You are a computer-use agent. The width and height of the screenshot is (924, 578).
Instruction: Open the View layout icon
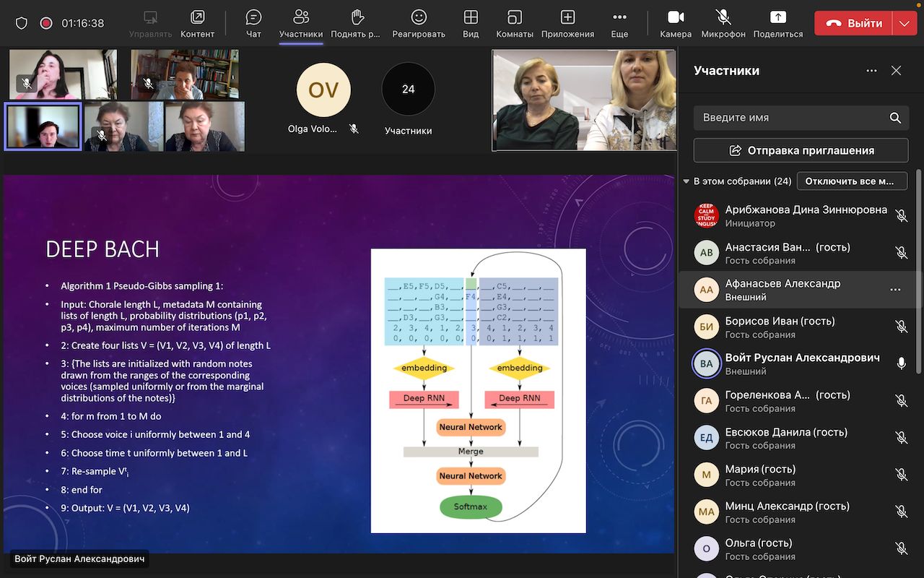click(471, 17)
